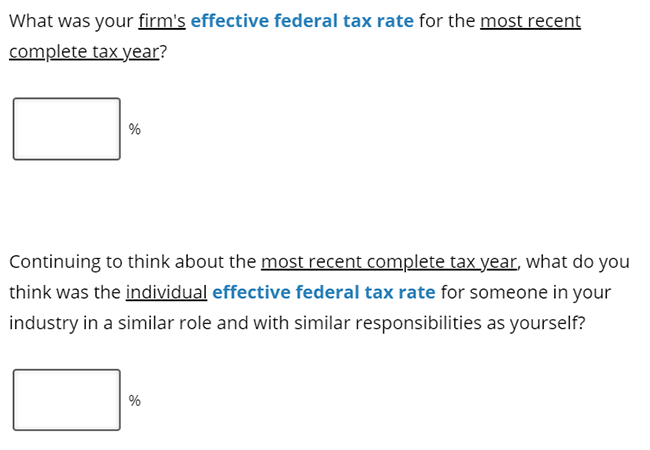Image resolution: width=650 pixels, height=450 pixels.
Task: Click the underlined word "firm's"
Action: [162, 21]
